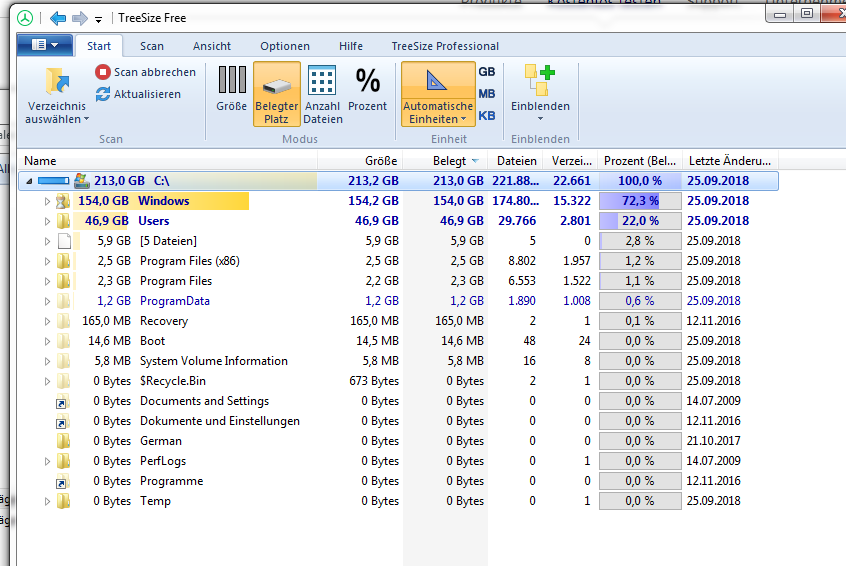Select Größe display mode

[231, 89]
